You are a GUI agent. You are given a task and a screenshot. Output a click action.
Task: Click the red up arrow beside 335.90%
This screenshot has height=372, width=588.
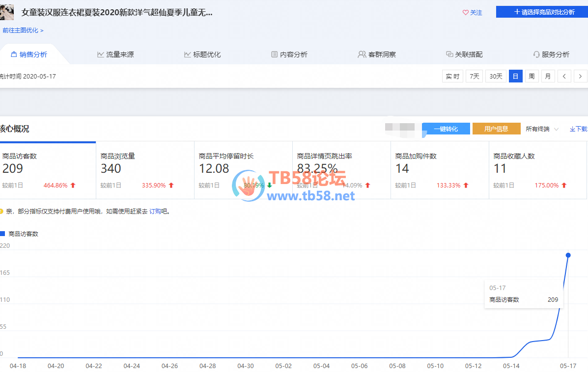click(171, 186)
